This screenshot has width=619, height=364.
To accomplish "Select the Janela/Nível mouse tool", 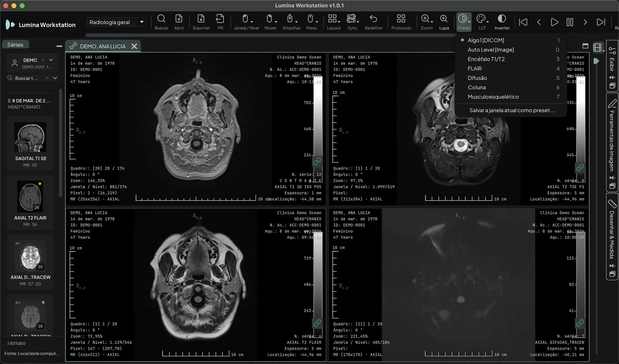I will [246, 22].
